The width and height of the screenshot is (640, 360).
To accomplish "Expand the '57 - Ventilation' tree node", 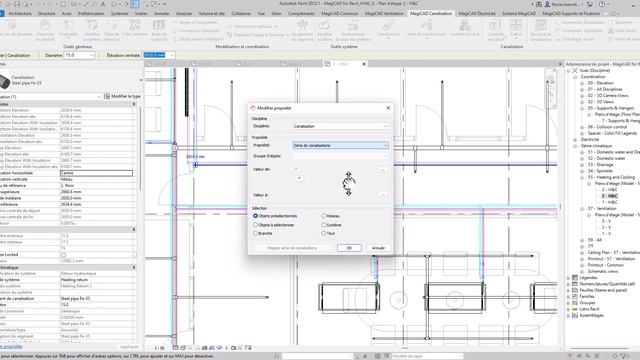I will coord(582,209).
